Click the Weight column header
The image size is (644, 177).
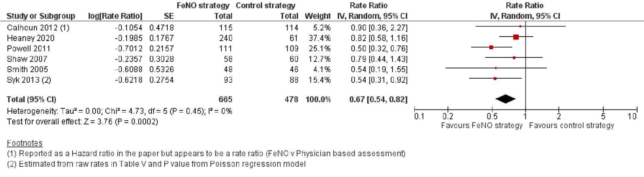[x=318, y=16]
